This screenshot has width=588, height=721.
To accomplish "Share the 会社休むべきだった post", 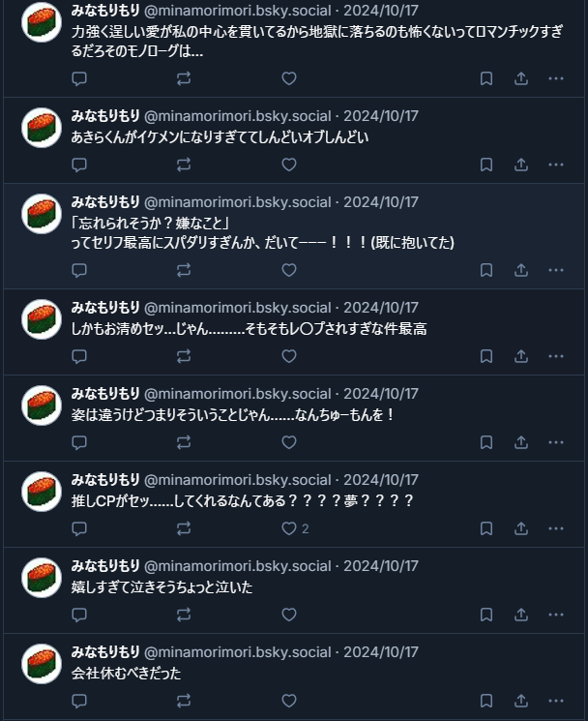I will pyautogui.click(x=521, y=701).
